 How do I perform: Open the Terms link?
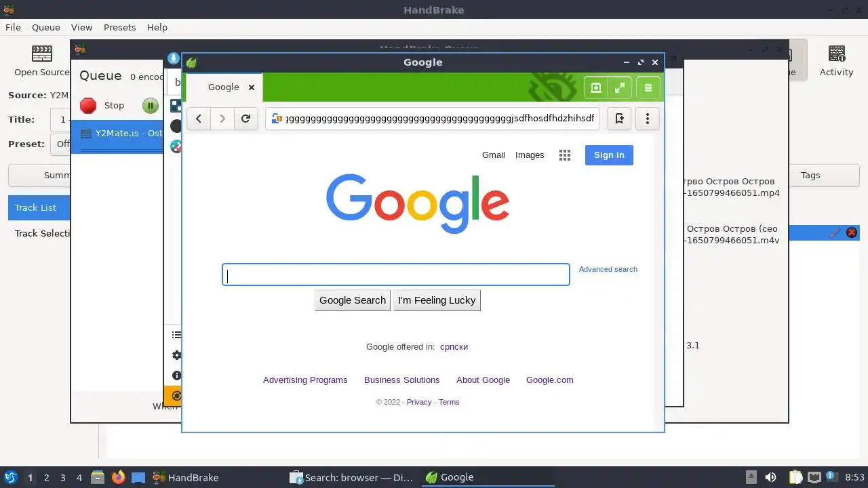tap(449, 402)
